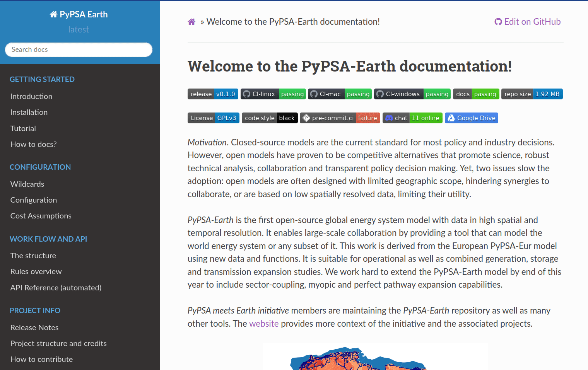Follow the website link in text
This screenshot has height=370, width=588.
pos(264,324)
